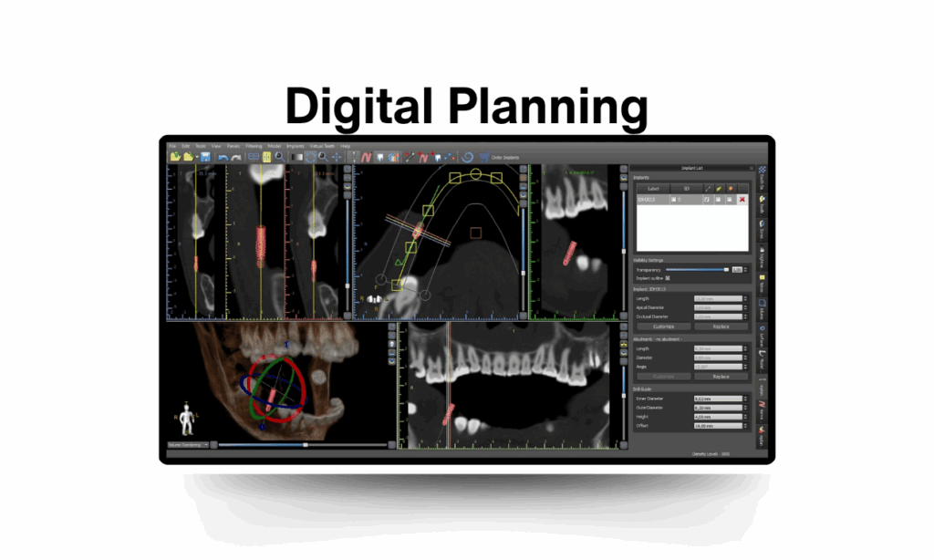Click the Inner Diameter input field
This screenshot has width=934, height=560.
coord(718,399)
